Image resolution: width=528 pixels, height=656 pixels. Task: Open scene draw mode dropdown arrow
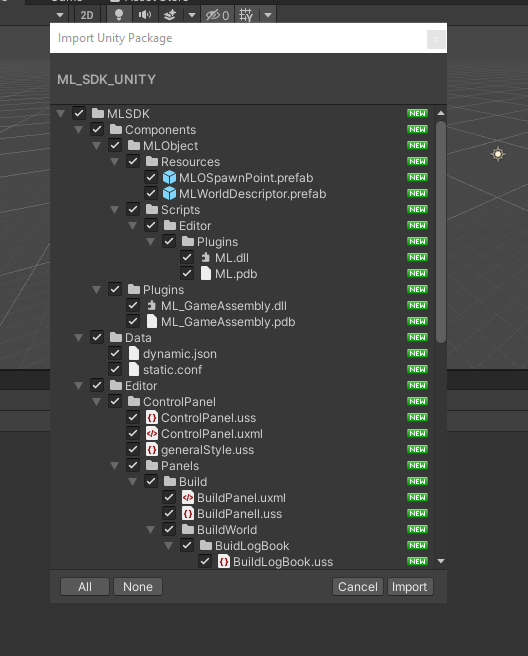(60, 15)
